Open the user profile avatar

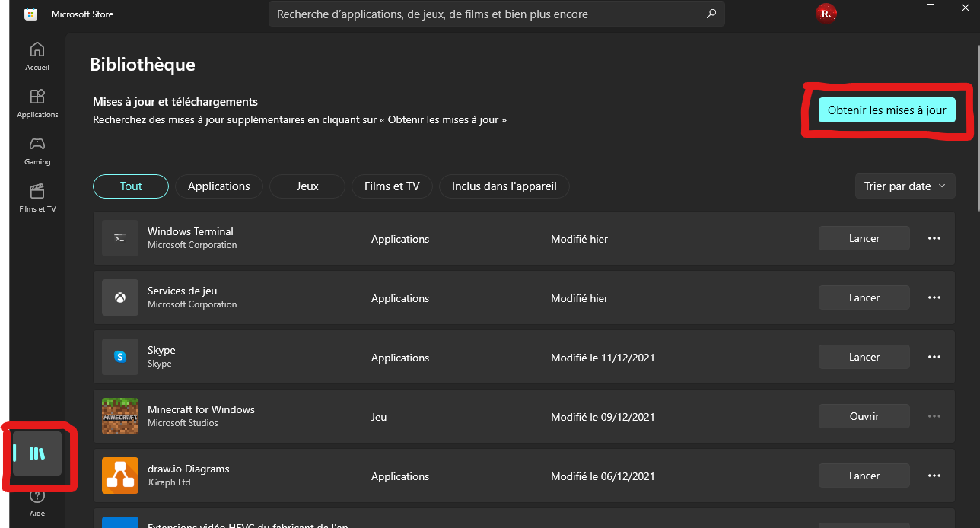pyautogui.click(x=825, y=13)
